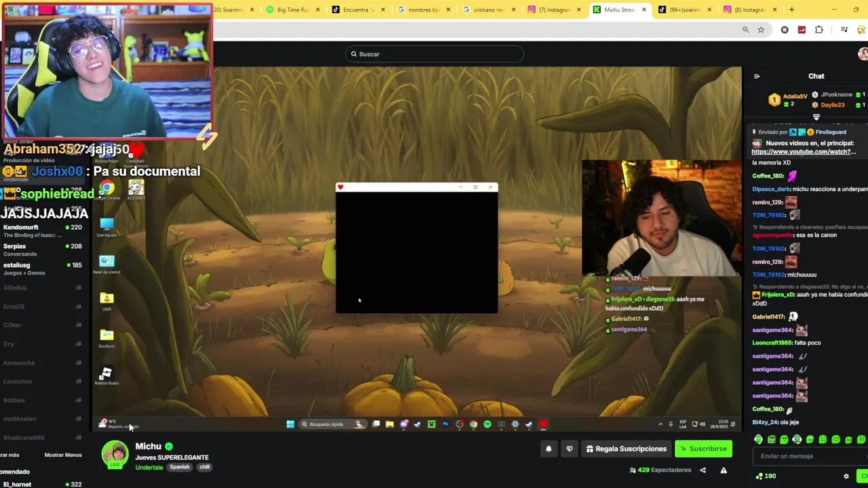This screenshot has width=868, height=488.
Task: Close the Michu Stream tab
Action: [644, 9]
